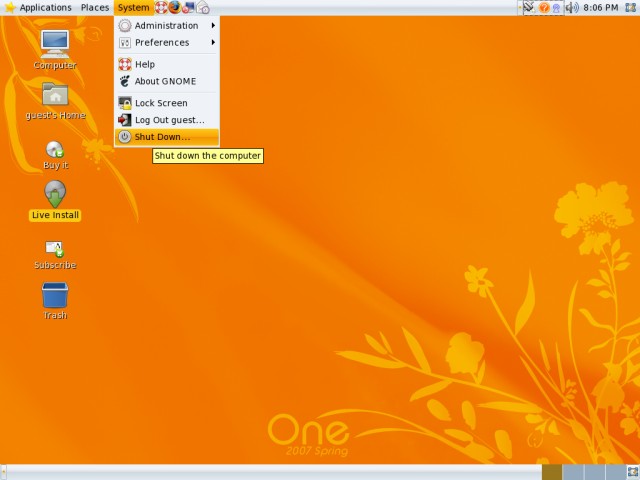
Task: Open the Subscribe desktop icon
Action: click(x=55, y=248)
